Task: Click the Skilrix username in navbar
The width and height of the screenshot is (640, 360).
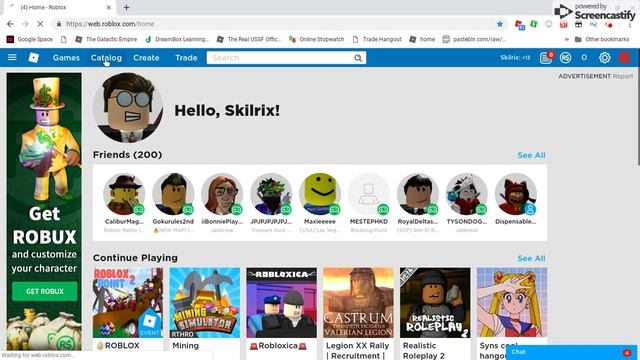Action: tap(515, 58)
